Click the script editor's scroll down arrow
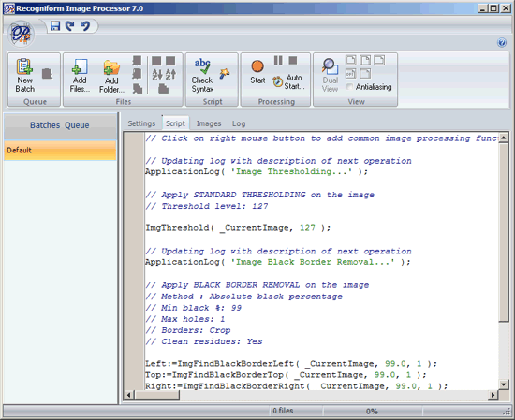This screenshot has width=515, height=420. click(x=503, y=384)
